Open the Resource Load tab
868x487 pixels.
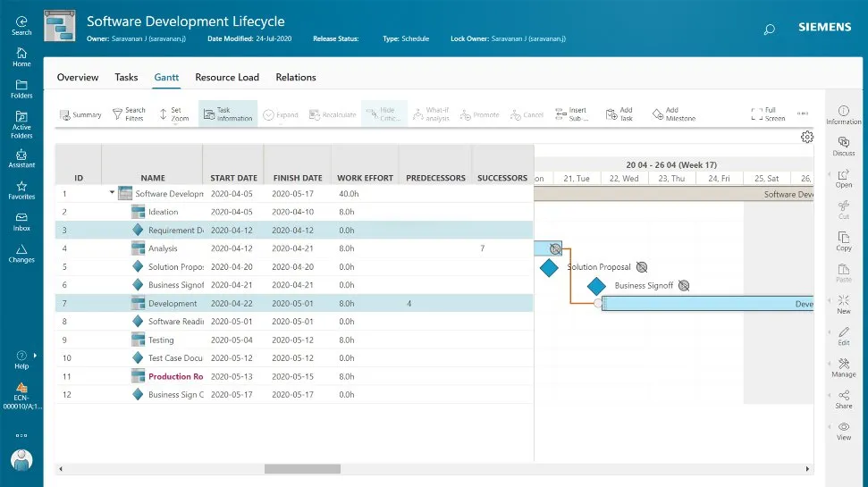coord(227,78)
